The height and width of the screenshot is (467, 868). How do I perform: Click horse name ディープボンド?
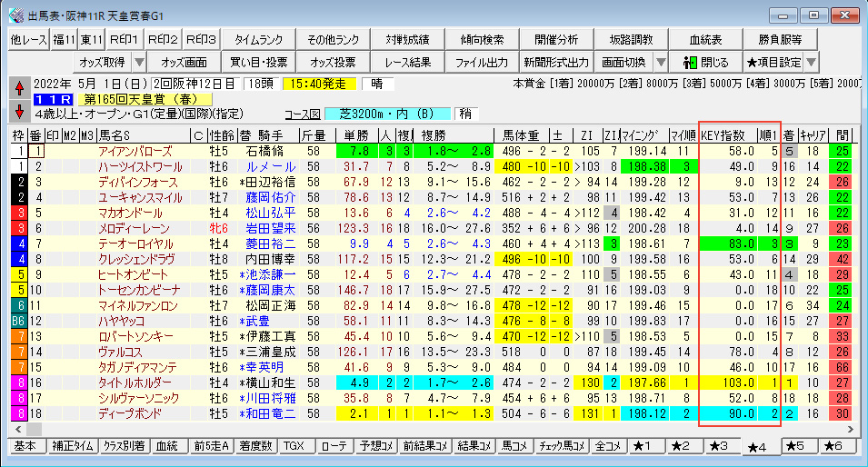click(130, 414)
